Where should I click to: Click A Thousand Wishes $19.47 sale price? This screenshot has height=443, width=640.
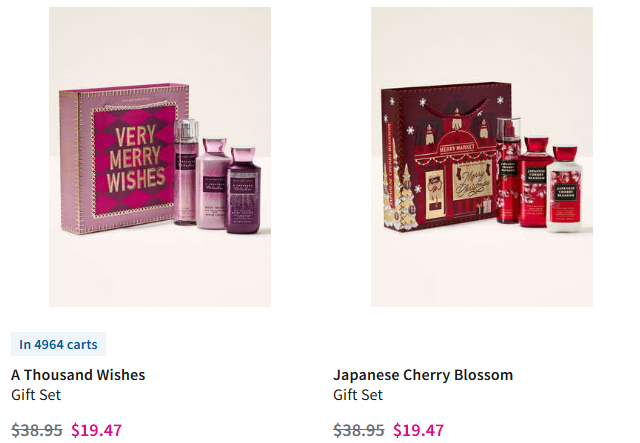pyautogui.click(x=96, y=430)
